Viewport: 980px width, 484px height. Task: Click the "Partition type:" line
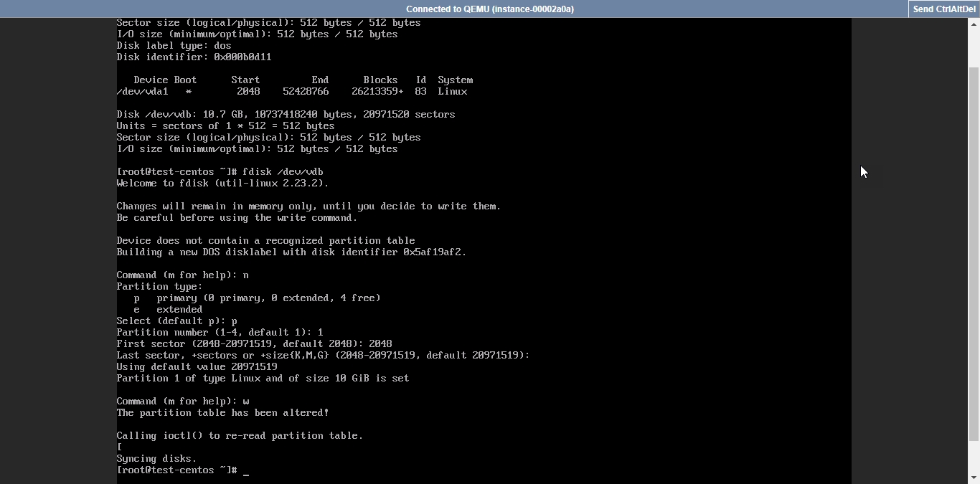click(159, 287)
